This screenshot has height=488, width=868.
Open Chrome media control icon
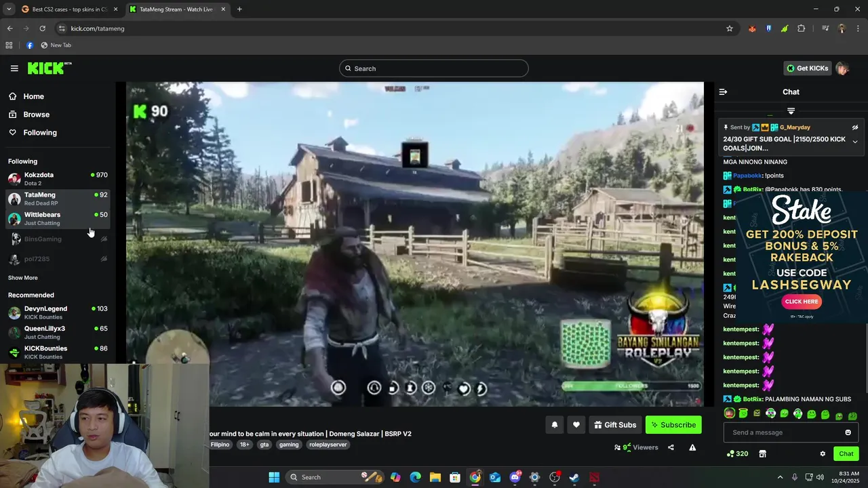click(825, 28)
